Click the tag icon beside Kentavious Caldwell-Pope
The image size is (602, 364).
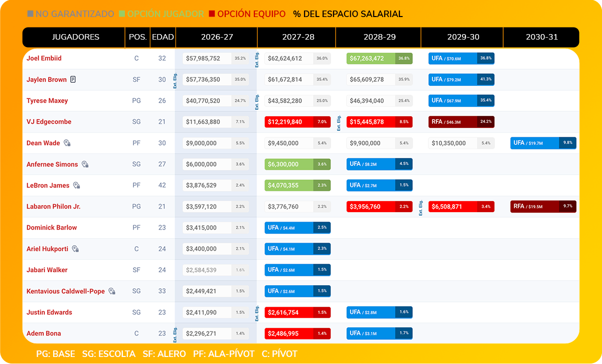click(112, 291)
